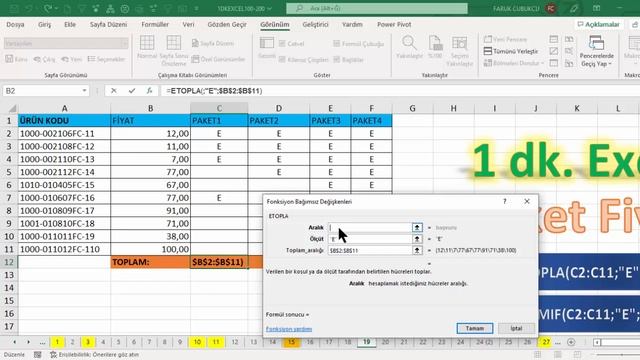Cancel formula entry with the X icon

(x=113, y=91)
